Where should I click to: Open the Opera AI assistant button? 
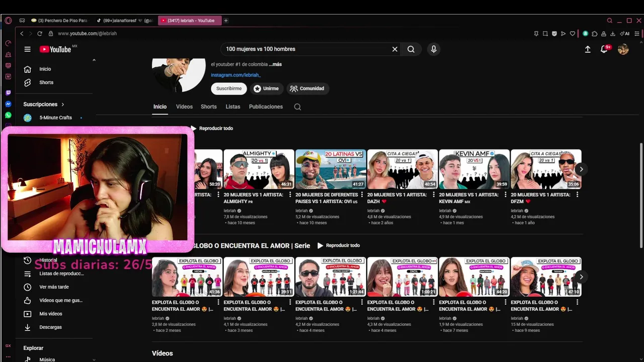tap(625, 34)
